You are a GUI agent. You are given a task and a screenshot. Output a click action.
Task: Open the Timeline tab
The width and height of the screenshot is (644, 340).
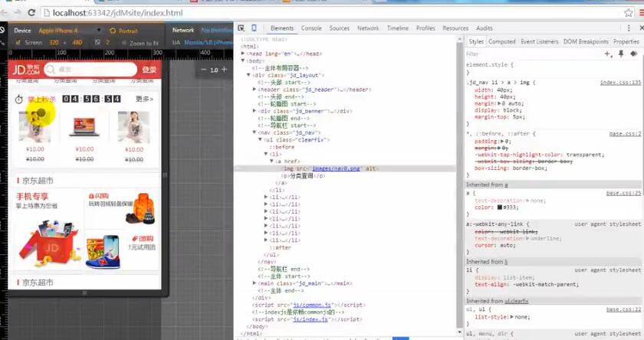398,28
